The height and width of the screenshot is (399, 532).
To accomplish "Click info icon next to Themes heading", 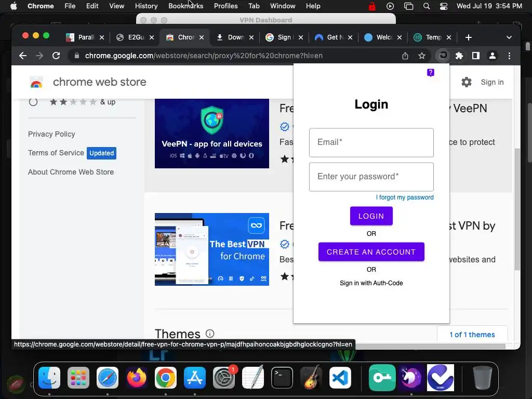I will [210, 334].
